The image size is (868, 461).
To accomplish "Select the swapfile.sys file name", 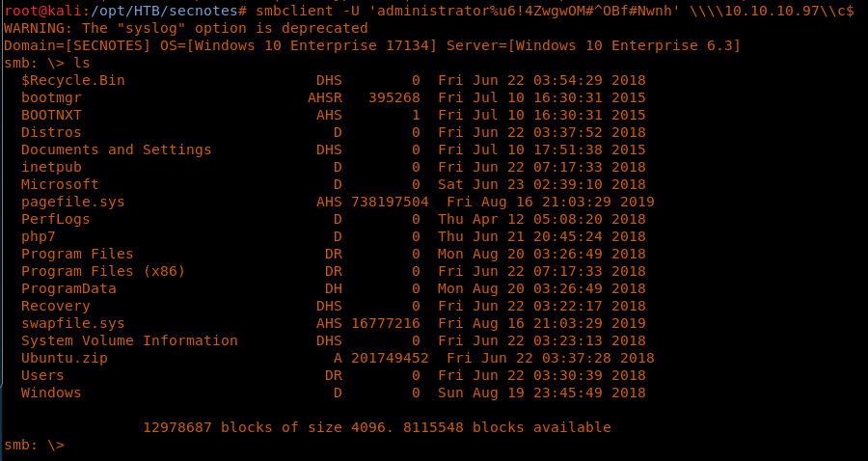I will [x=72, y=323].
